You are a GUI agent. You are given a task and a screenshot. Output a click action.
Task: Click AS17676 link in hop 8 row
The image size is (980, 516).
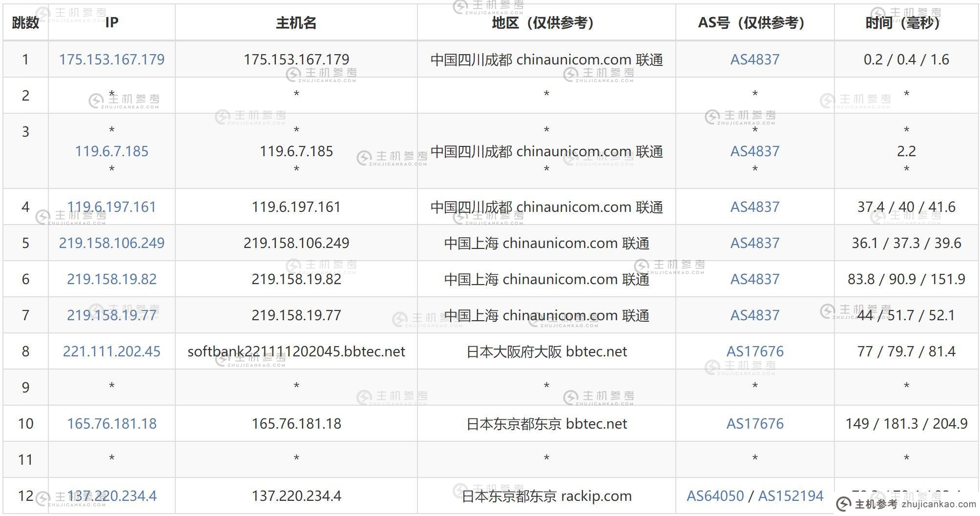click(755, 351)
